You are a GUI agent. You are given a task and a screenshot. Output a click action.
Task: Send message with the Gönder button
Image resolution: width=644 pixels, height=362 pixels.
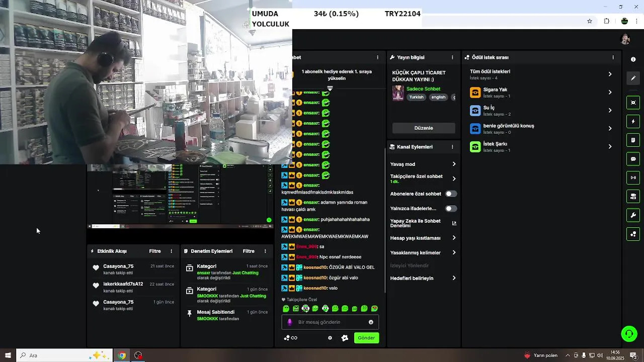(366, 338)
